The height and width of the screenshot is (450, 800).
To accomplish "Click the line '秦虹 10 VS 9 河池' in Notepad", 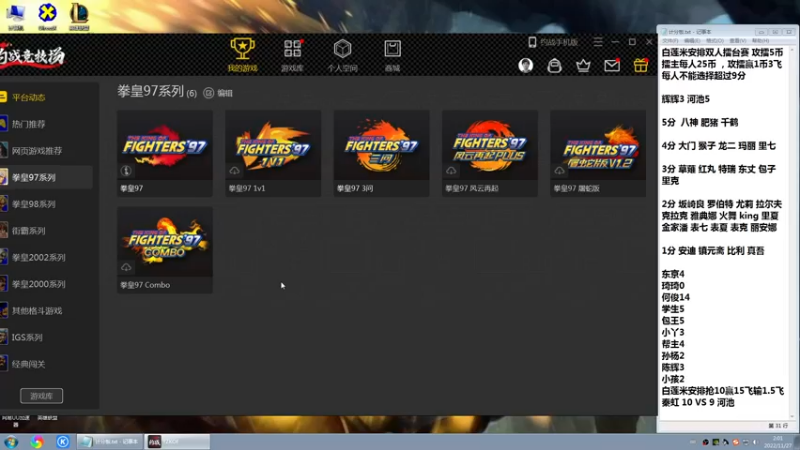I will pos(698,403).
